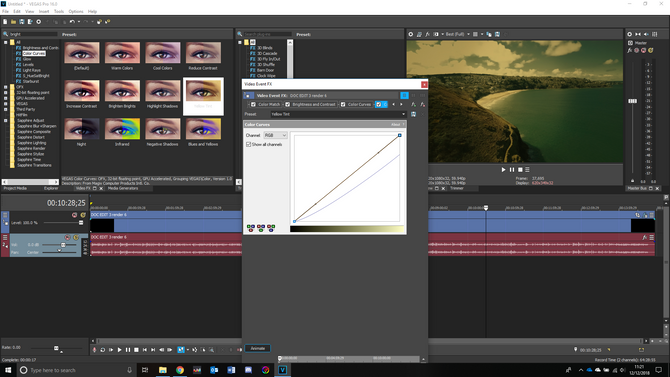The height and width of the screenshot is (377, 670).
Task: Save the project with the floppy icon
Action: tap(22, 22)
